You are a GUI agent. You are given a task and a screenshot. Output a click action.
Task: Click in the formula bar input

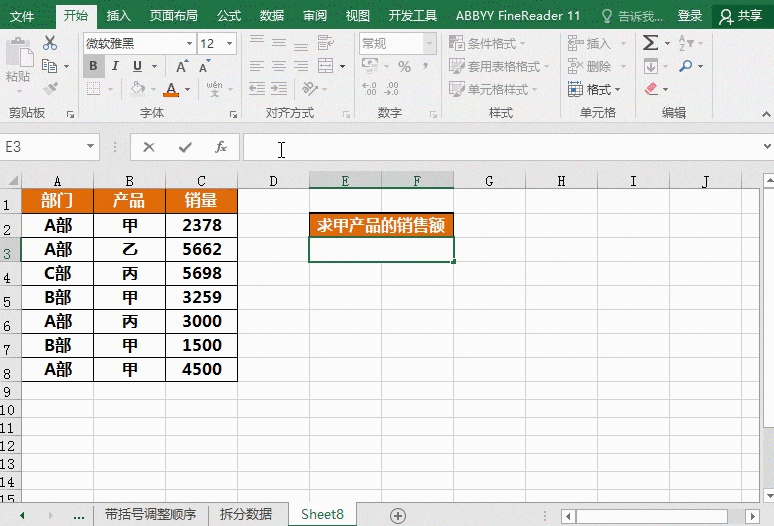point(501,147)
